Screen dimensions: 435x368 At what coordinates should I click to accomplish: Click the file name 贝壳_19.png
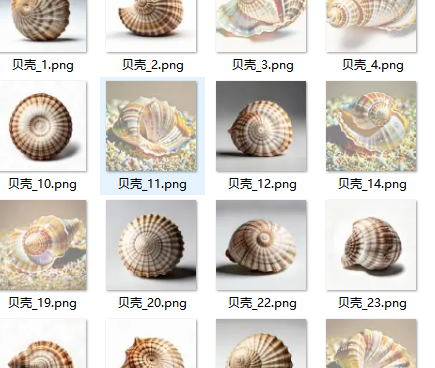pos(42,303)
